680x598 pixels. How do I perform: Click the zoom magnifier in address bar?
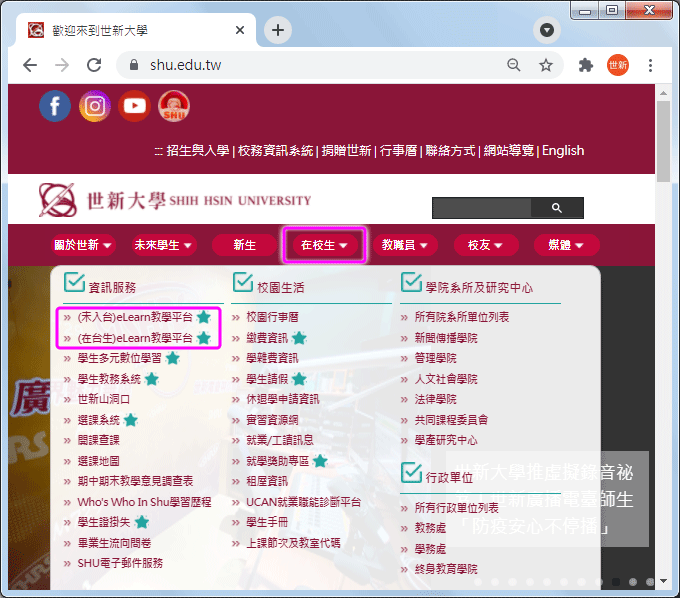pos(514,65)
